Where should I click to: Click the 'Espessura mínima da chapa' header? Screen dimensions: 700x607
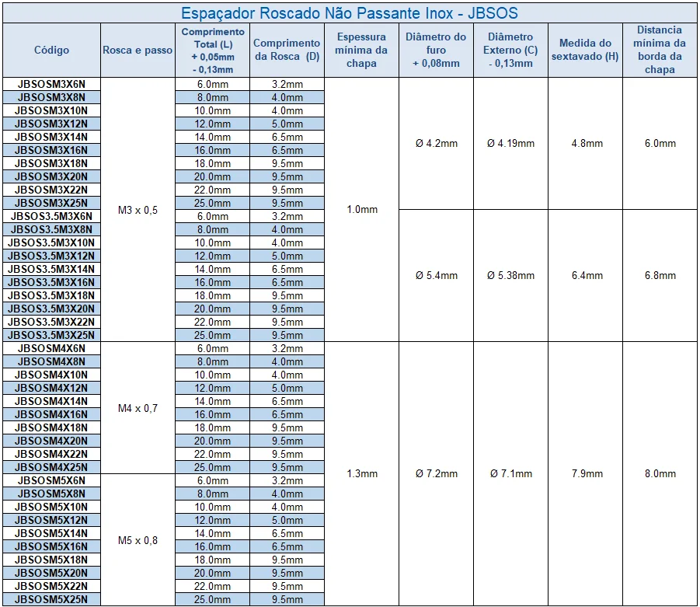tap(361, 50)
